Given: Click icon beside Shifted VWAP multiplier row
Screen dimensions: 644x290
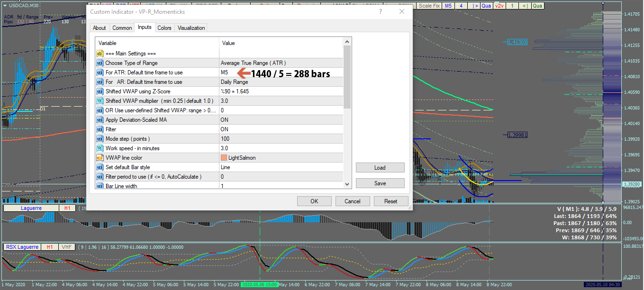Looking at the screenshot, I should tap(100, 101).
